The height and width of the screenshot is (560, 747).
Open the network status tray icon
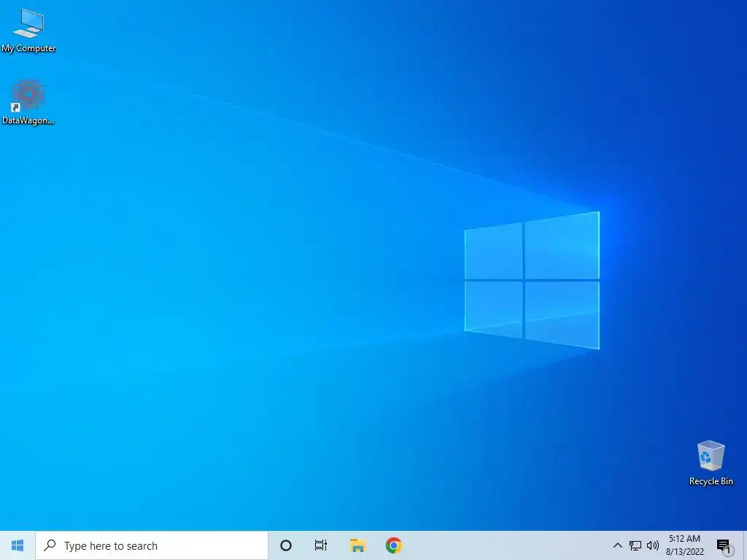[x=635, y=545]
